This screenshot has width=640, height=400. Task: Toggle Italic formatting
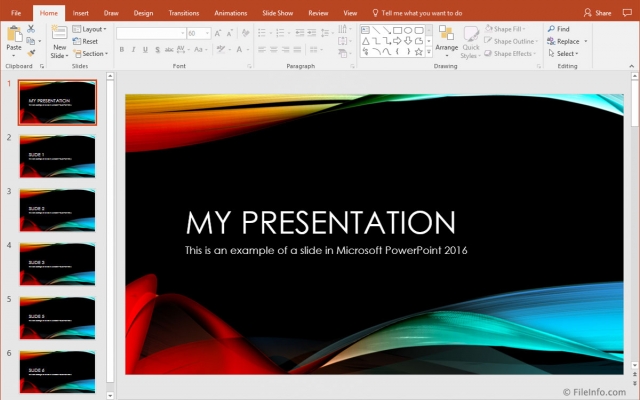pyautogui.click(x=133, y=49)
